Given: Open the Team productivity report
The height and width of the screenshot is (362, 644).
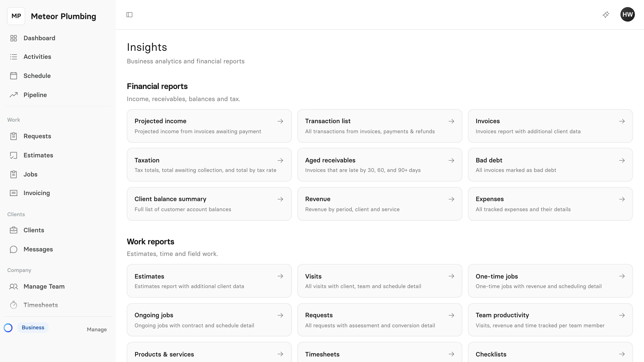Looking at the screenshot, I should click(550, 320).
